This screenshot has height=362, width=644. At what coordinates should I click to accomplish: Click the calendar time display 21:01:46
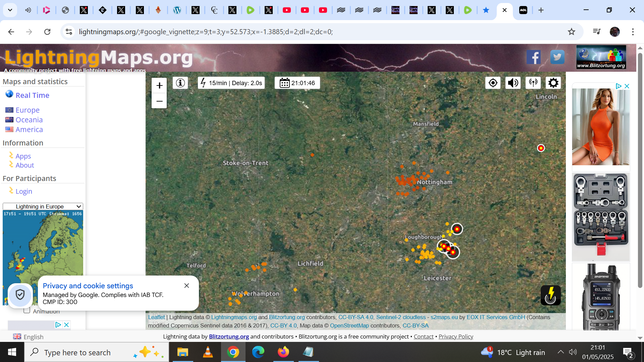coord(297,83)
